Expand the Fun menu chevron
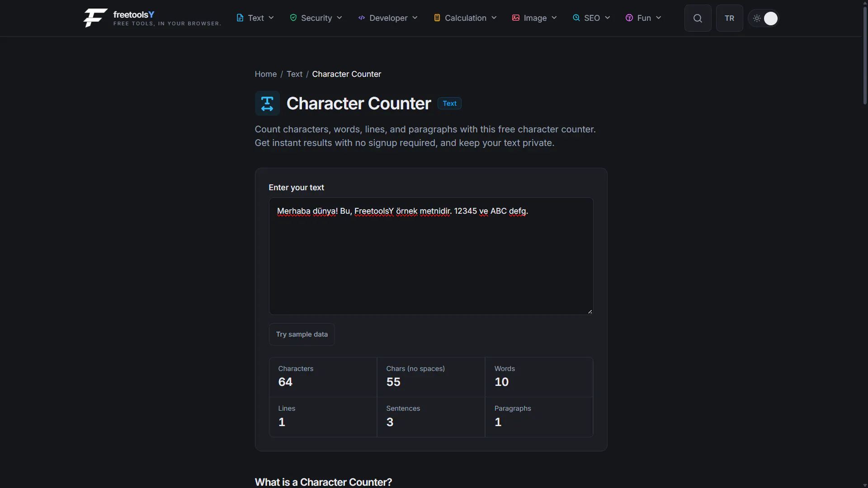This screenshot has width=868, height=488. 659,18
